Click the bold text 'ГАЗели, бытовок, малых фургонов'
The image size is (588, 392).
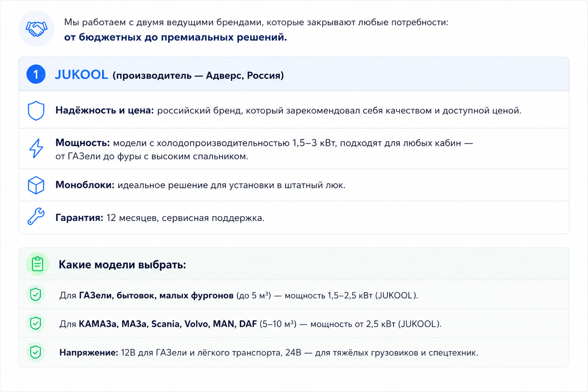(x=156, y=296)
